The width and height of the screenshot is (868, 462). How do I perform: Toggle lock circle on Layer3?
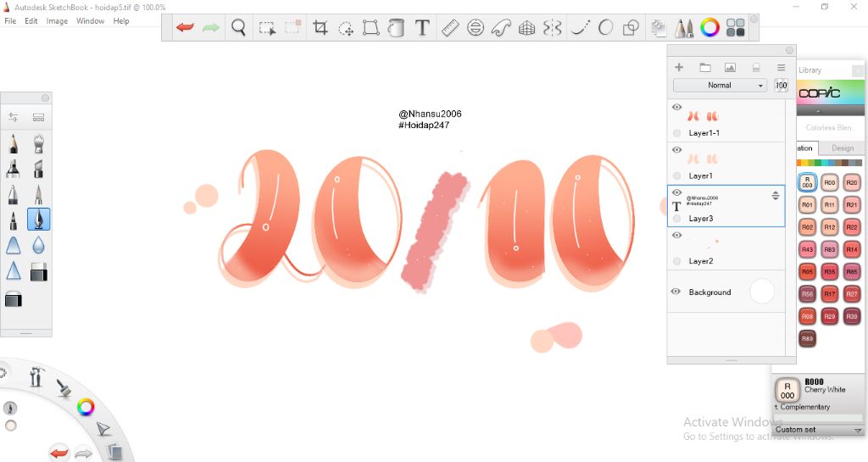[676, 219]
